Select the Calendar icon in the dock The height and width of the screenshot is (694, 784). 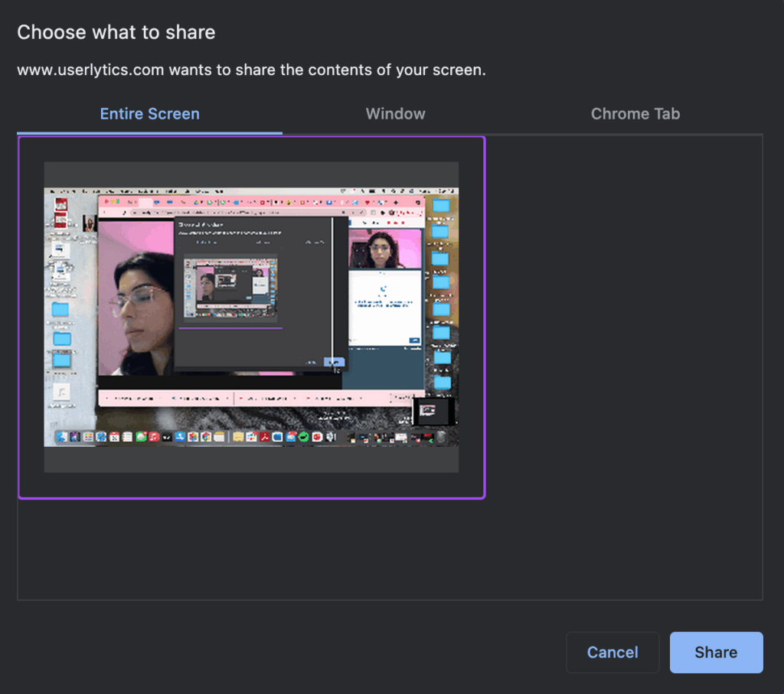pyautogui.click(x=113, y=437)
